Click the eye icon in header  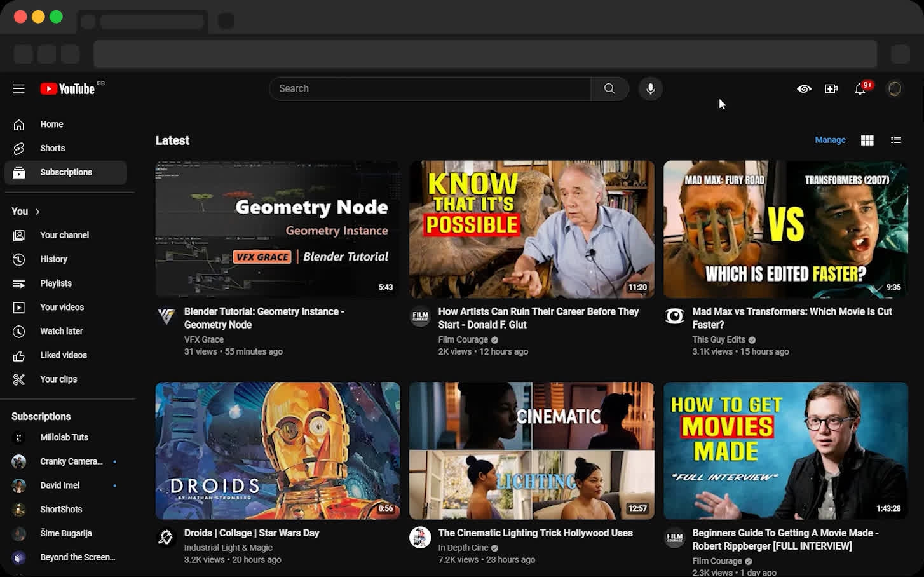click(x=804, y=89)
